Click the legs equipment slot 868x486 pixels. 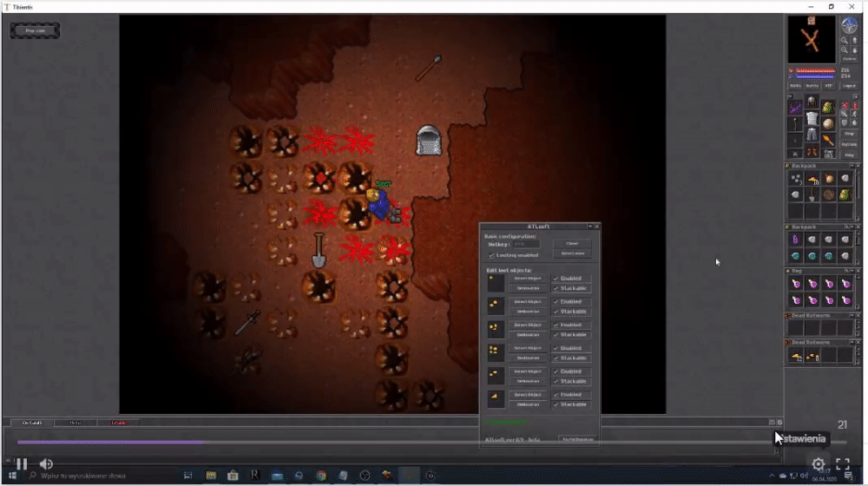(x=812, y=135)
